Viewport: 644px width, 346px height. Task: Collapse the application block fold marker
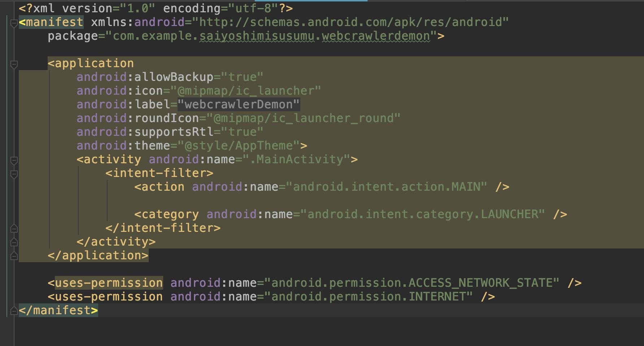14,65
